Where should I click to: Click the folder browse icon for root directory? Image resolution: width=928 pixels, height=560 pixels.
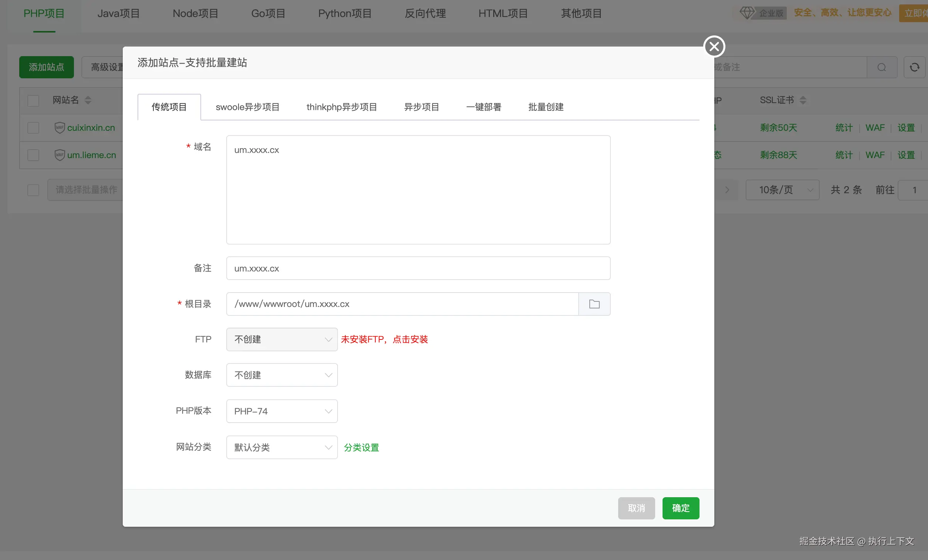point(594,304)
